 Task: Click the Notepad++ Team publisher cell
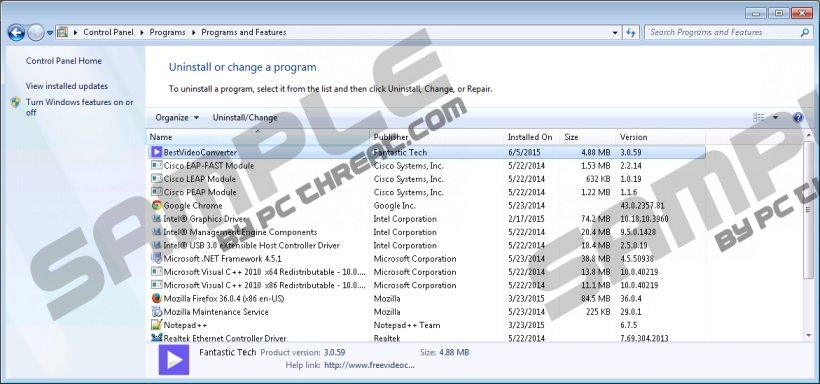(407, 325)
